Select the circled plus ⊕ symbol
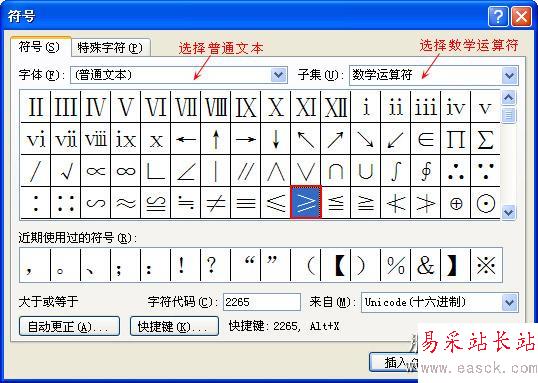This screenshot has width=538, height=383. point(456,202)
